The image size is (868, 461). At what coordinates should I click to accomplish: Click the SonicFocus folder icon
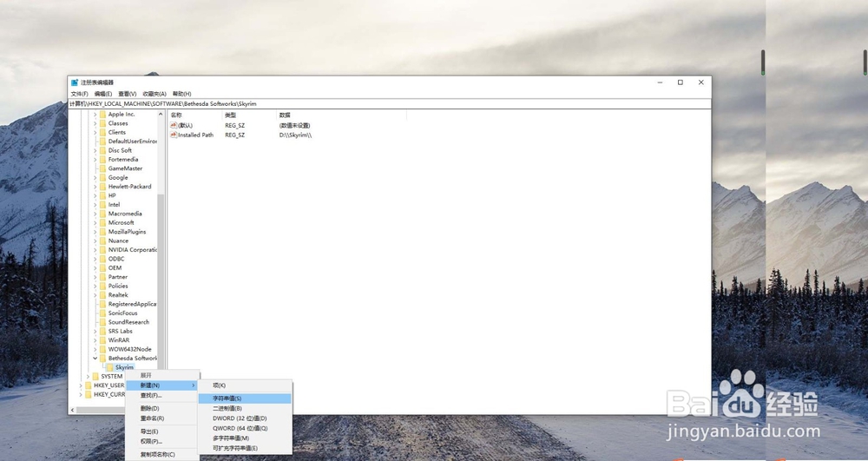tap(103, 313)
